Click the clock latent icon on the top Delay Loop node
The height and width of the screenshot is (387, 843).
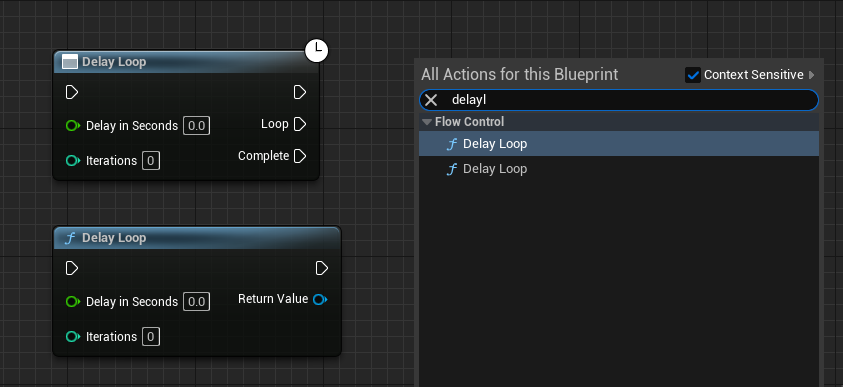click(317, 51)
